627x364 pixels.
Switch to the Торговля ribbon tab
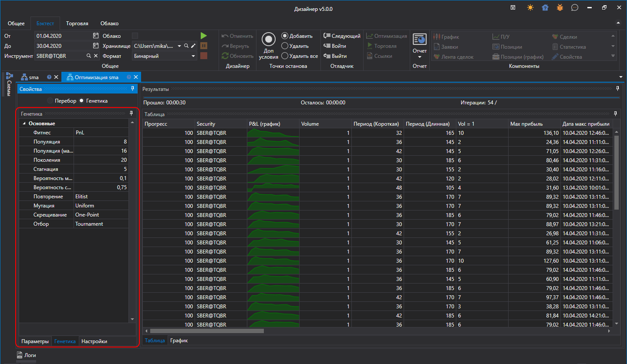77,23
